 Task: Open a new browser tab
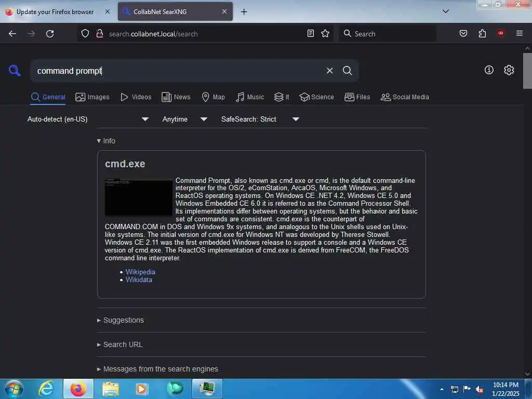pos(244,12)
